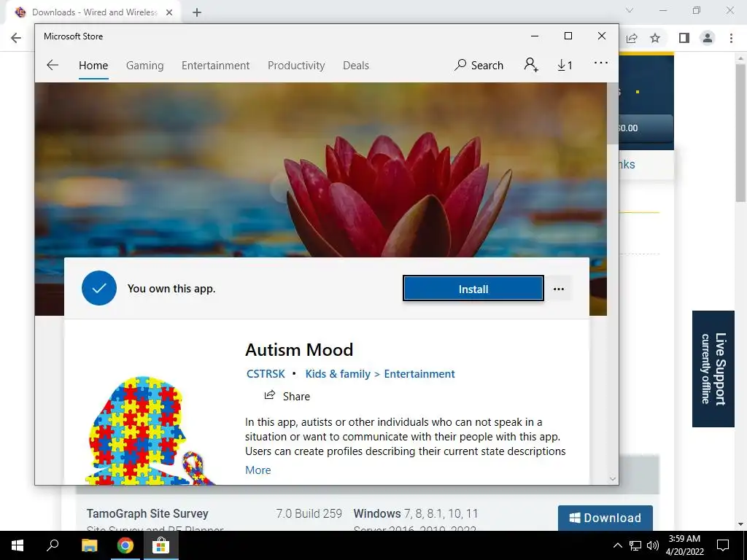The height and width of the screenshot is (560, 747).
Task: Open Kids & family category link
Action: click(x=338, y=374)
